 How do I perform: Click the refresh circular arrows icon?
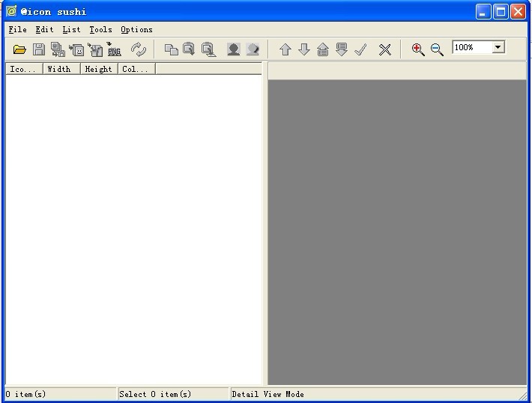tap(139, 49)
